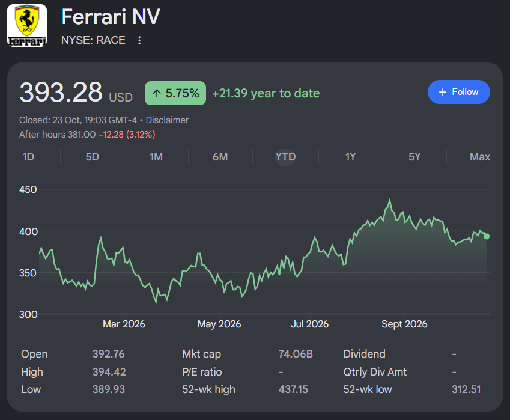The image size is (510, 420).
Task: Click the Ferrari NV title
Action: [111, 17]
